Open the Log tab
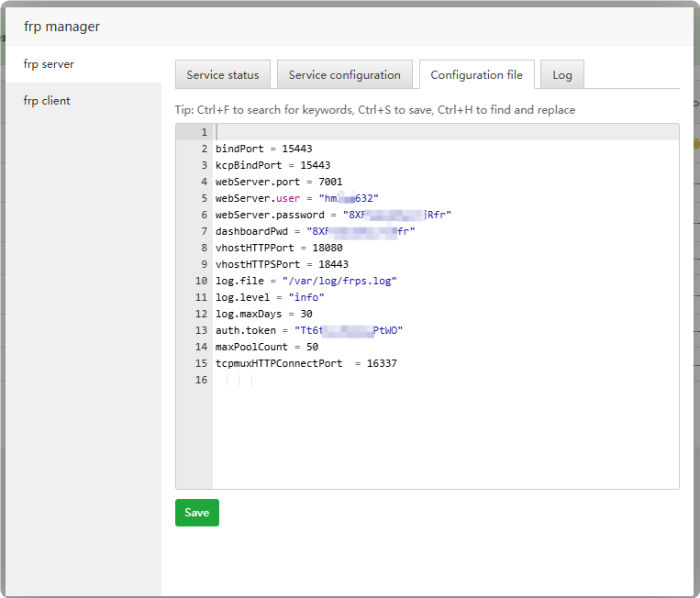 coord(561,75)
